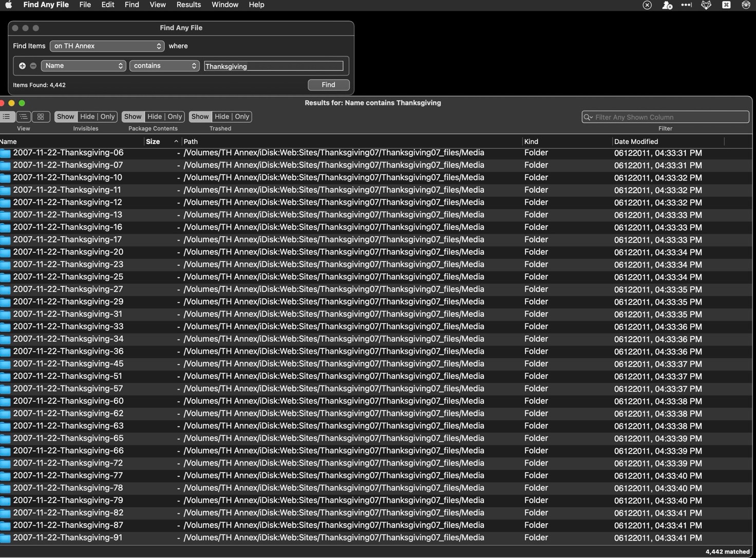Remove the criterion with the minus icon
Screen dimensions: 756x558
coord(33,66)
